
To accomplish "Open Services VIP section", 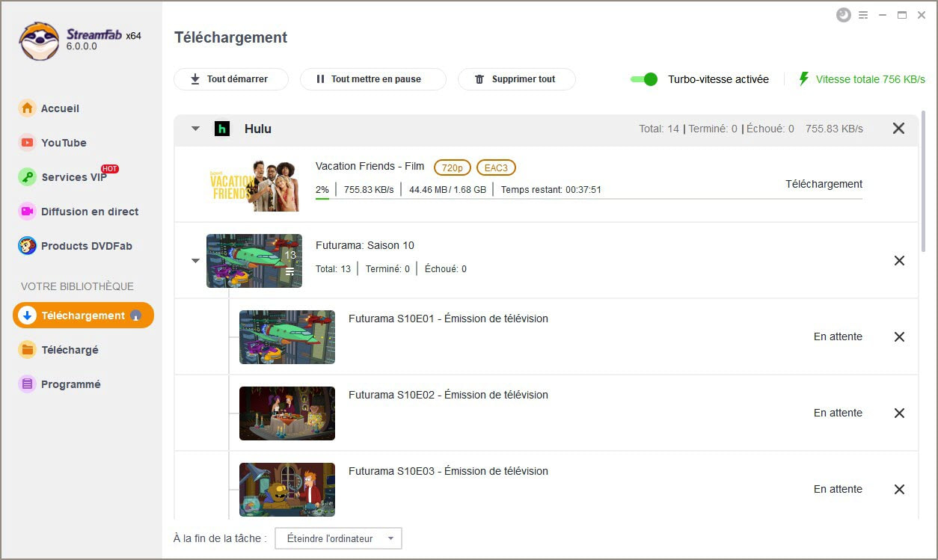I will (74, 177).
